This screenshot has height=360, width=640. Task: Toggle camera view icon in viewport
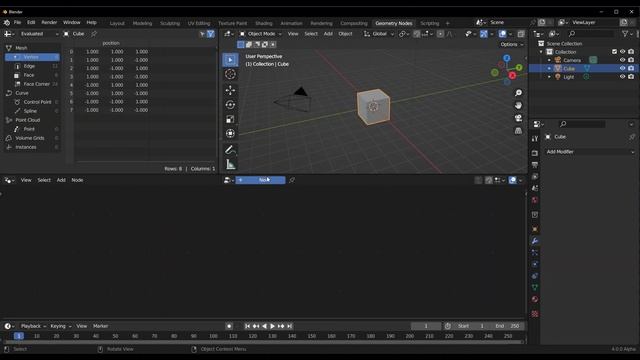518,118
